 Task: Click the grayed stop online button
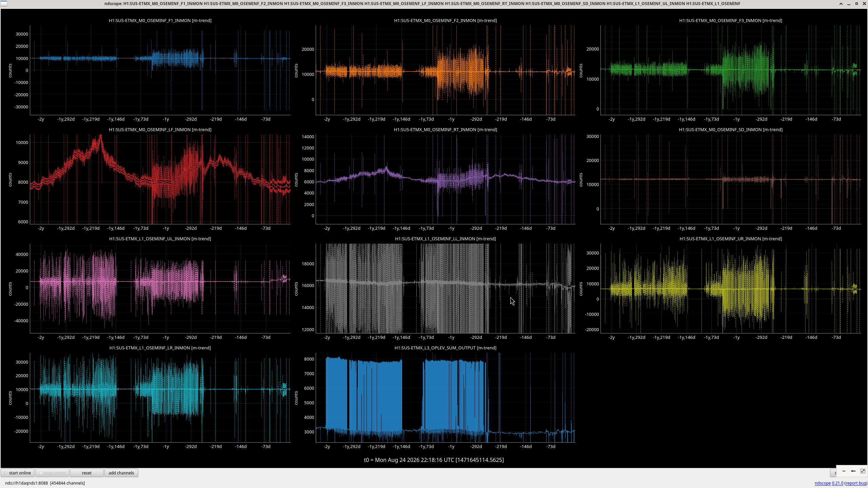[52, 473]
